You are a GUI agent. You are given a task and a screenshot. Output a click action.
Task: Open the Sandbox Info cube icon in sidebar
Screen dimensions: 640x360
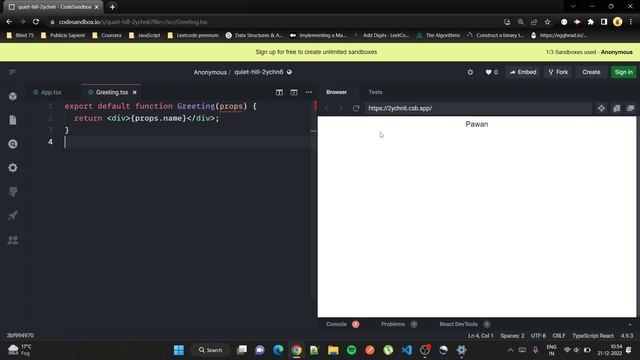pyautogui.click(x=13, y=96)
